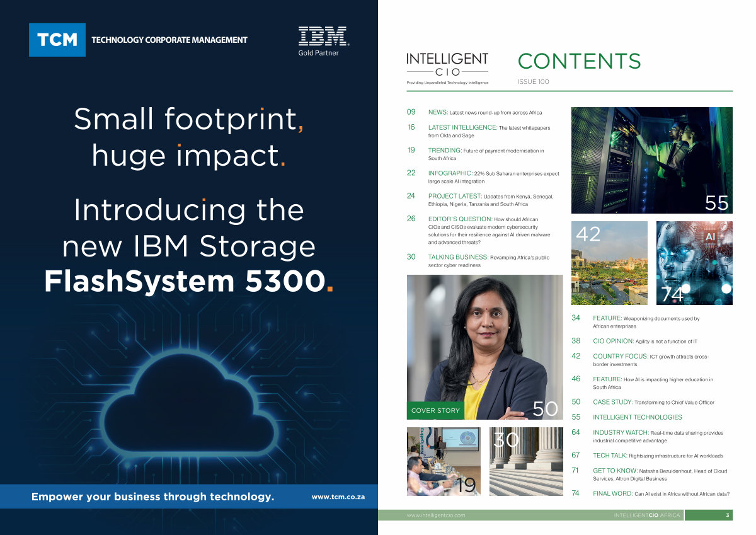Click the COVER STORY green label
The width and height of the screenshot is (756, 535).
pyautogui.click(x=435, y=410)
